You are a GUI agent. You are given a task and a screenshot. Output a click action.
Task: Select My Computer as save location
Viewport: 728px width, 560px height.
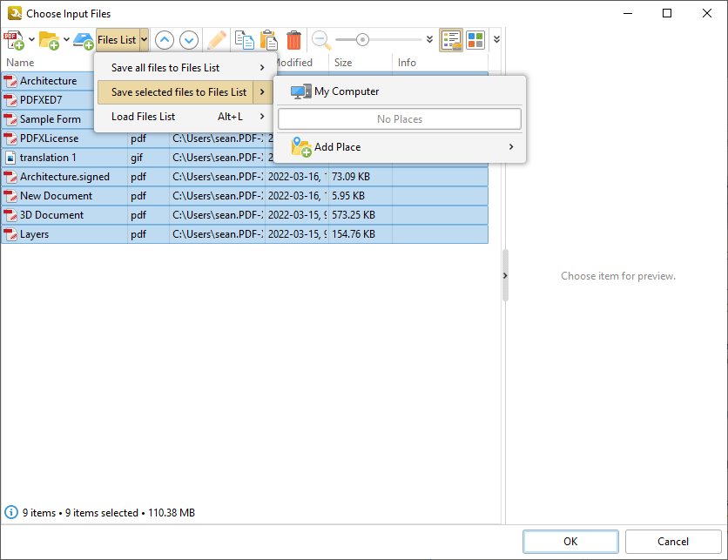click(400, 91)
